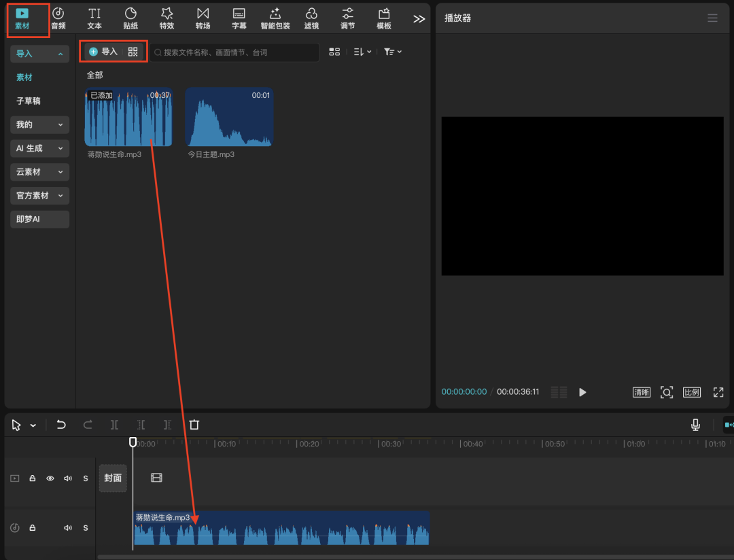Click the 封面 cover button

click(113, 478)
